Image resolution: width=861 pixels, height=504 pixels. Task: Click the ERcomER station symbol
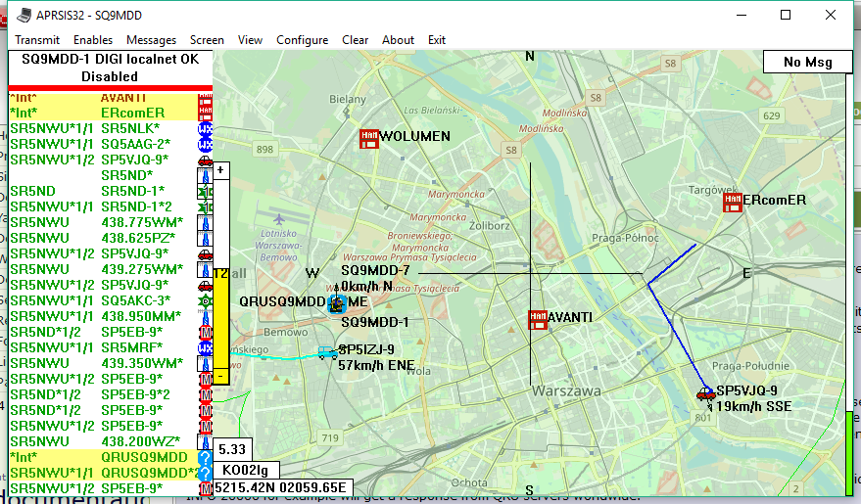(x=732, y=202)
